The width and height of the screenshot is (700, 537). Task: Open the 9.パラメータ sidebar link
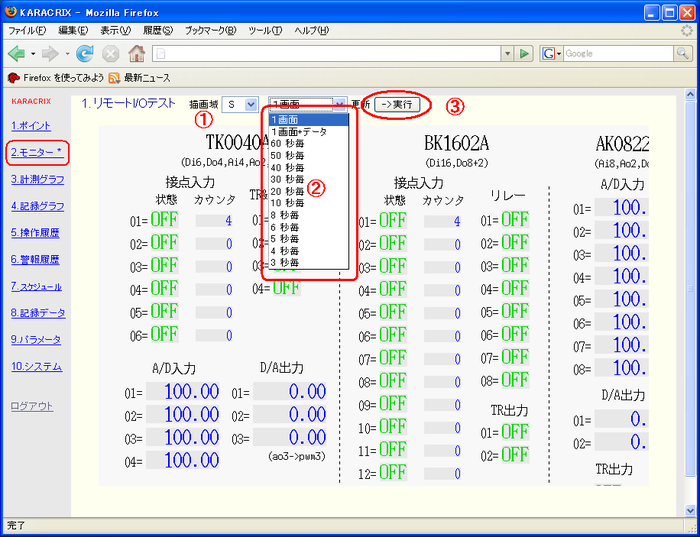click(36, 340)
